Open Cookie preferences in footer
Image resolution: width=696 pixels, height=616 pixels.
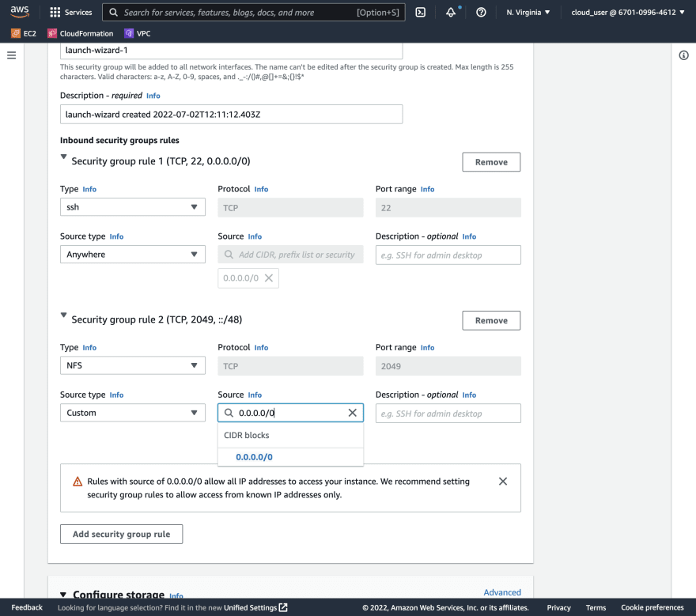point(652,607)
